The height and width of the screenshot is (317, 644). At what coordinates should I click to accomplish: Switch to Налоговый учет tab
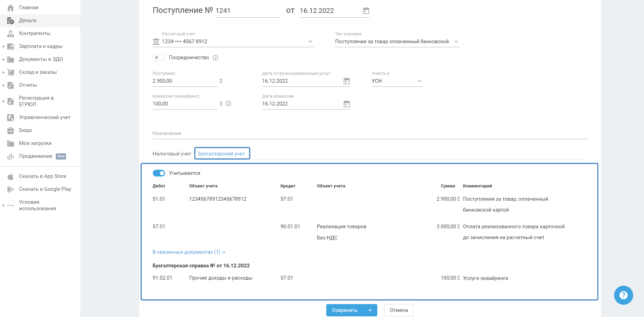172,154
